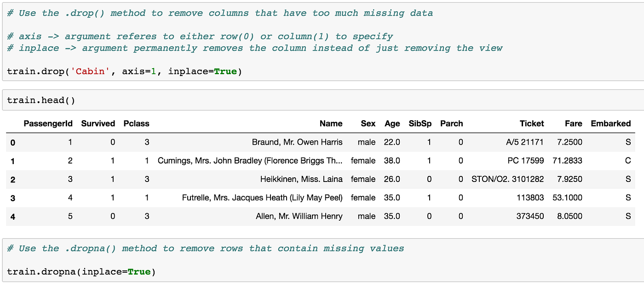The height and width of the screenshot is (287, 644).
Task: Click the train.head() code cell
Action: tap(42, 100)
